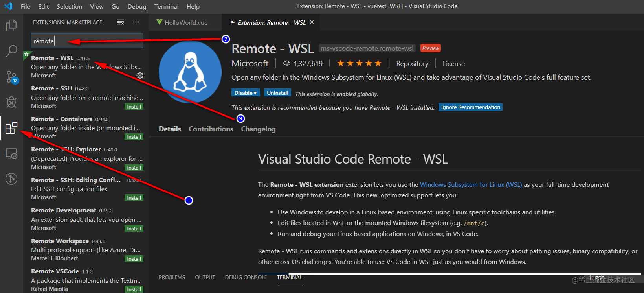Viewport: 644px width, 293px height.
Task: Select Remote Workspace in extensions list
Action: pos(86,249)
